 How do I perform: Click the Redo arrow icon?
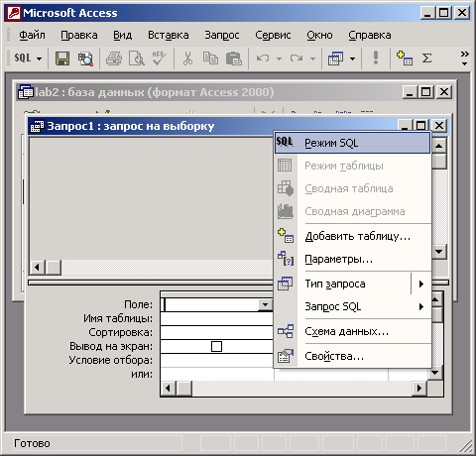click(297, 58)
